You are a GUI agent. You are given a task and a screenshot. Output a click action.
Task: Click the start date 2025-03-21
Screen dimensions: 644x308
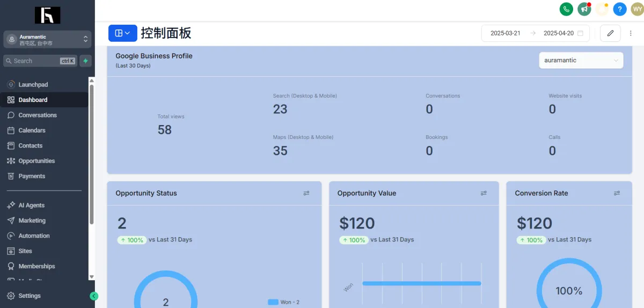point(506,33)
